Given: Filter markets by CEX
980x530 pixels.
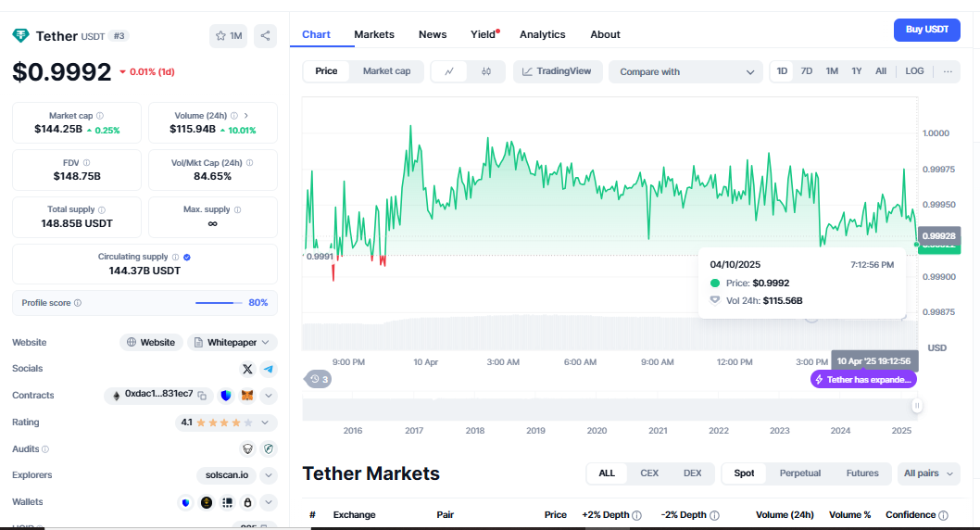Looking at the screenshot, I should coord(649,473).
